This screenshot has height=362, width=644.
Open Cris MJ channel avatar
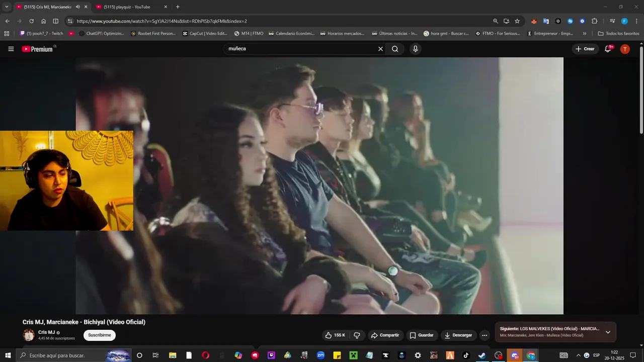[29, 335]
